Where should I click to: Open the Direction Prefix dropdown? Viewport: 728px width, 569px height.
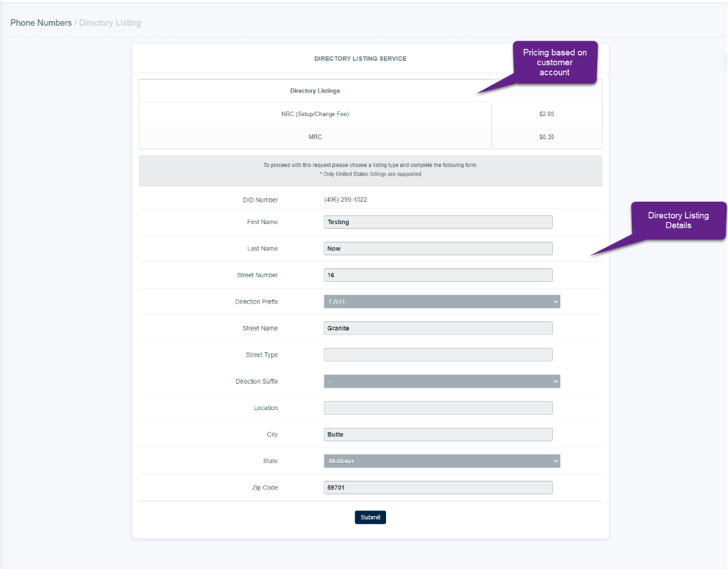pyautogui.click(x=442, y=301)
